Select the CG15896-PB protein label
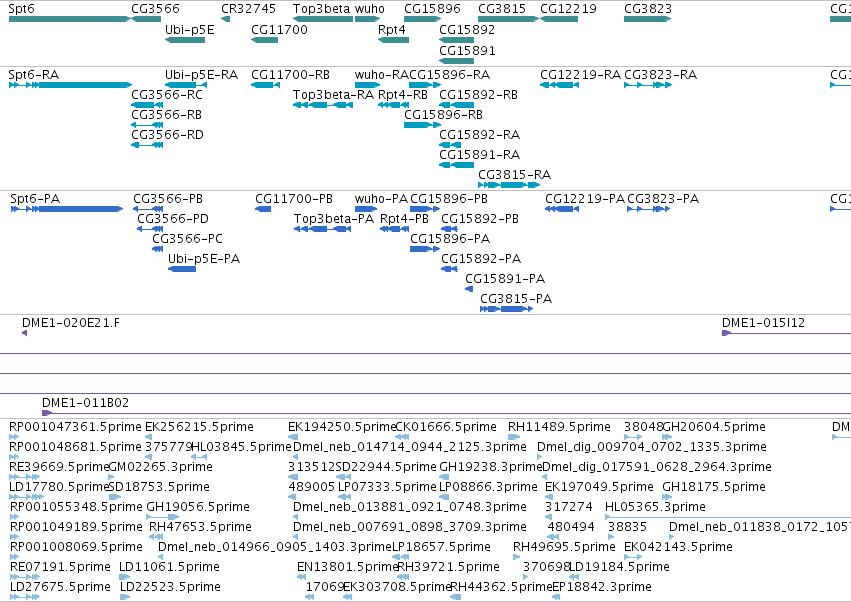Image resolution: width=851 pixels, height=602 pixels. [449, 199]
